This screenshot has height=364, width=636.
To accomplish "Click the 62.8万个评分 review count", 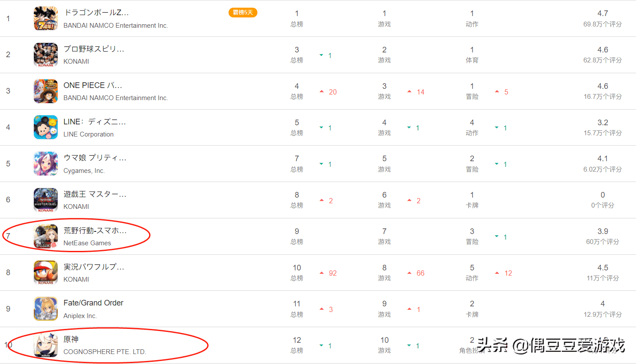I will pyautogui.click(x=603, y=60).
